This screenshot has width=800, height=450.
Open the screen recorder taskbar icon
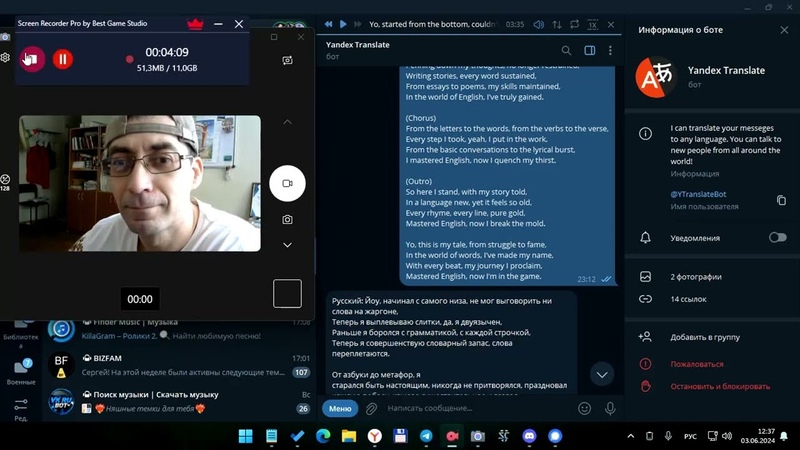pyautogui.click(x=452, y=436)
